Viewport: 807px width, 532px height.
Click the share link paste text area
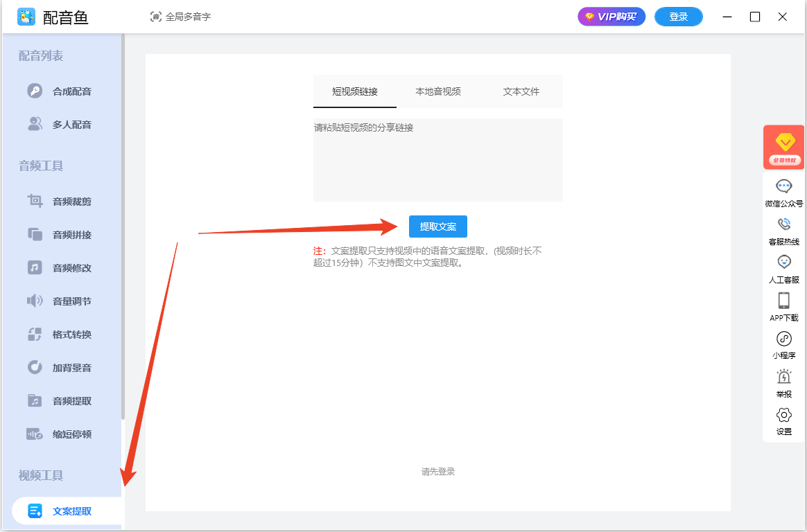[x=438, y=160]
